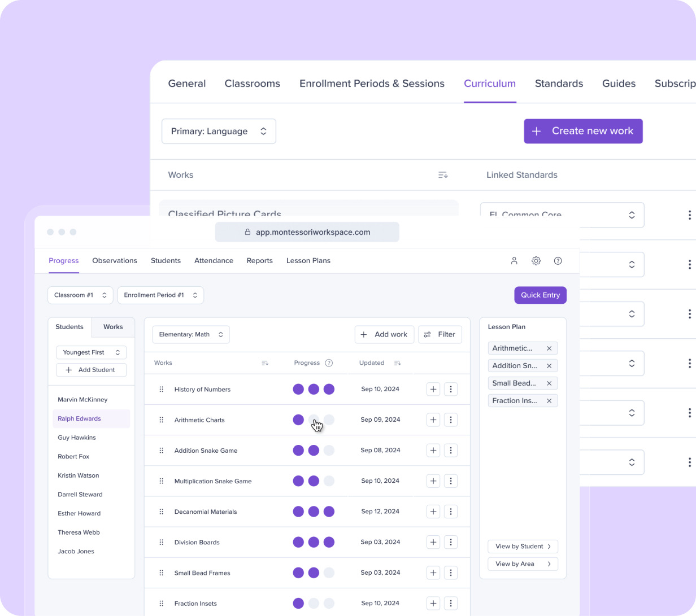Click the plus button for Small Bead Frames
This screenshot has width=696, height=616.
pyautogui.click(x=433, y=573)
